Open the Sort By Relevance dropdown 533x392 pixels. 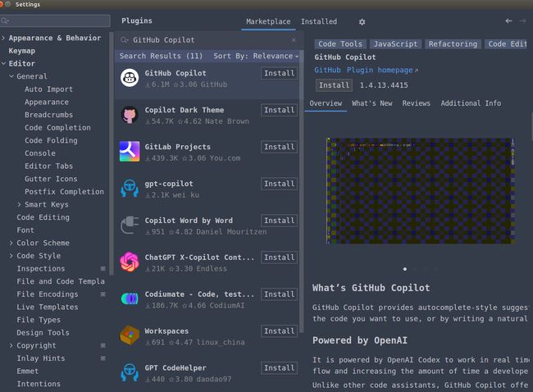[256, 56]
